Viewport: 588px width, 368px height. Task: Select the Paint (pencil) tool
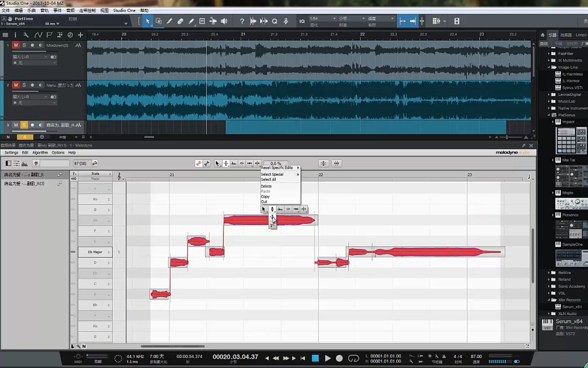tap(191, 21)
